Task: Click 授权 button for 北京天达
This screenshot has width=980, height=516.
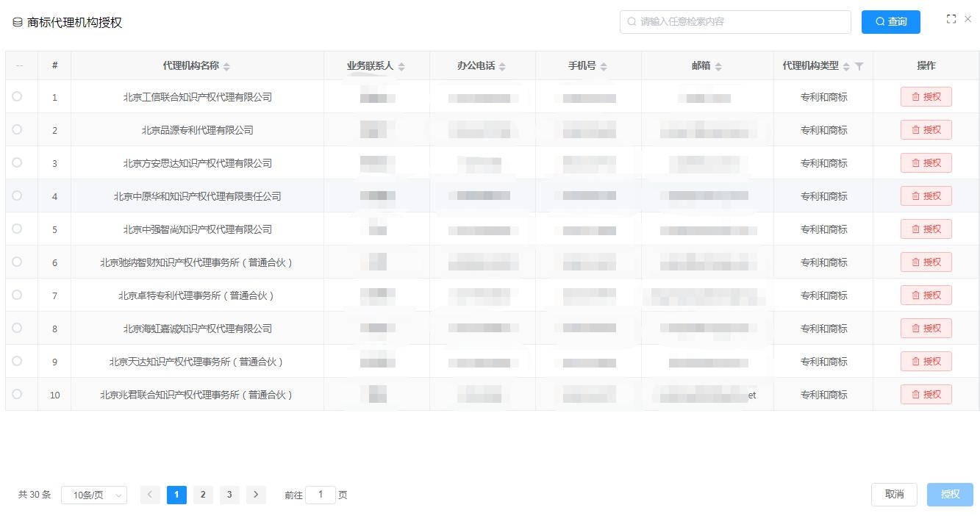Action: (926, 361)
